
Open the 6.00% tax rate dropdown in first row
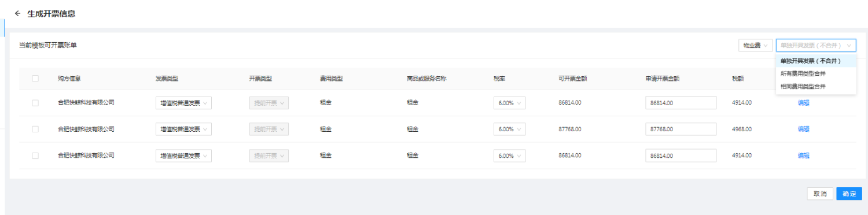click(509, 103)
